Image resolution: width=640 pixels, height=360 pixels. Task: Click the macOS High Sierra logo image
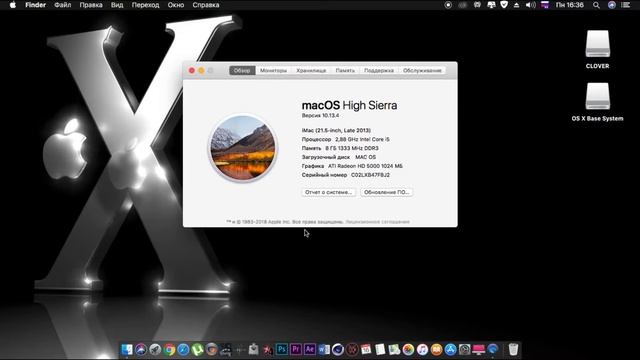pyautogui.click(x=243, y=148)
